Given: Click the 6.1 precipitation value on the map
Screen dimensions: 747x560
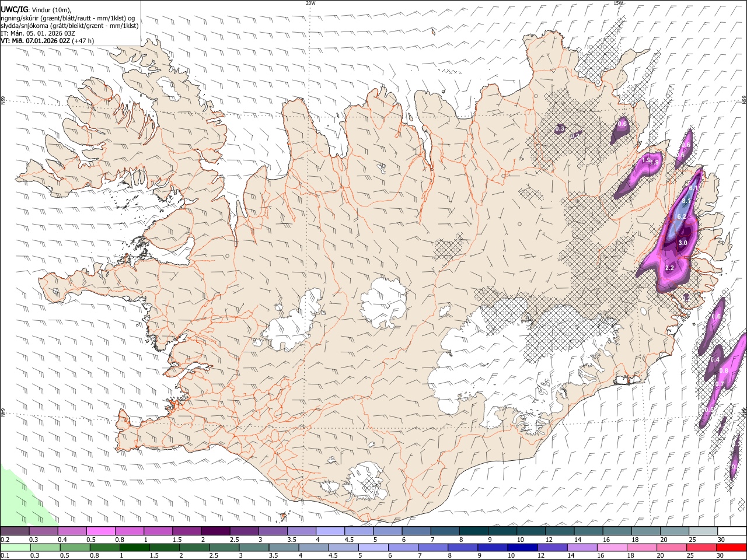Looking at the screenshot, I should [x=693, y=188].
